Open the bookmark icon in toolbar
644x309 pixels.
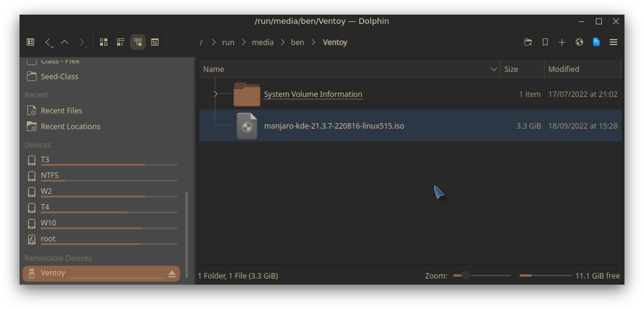coord(545,42)
